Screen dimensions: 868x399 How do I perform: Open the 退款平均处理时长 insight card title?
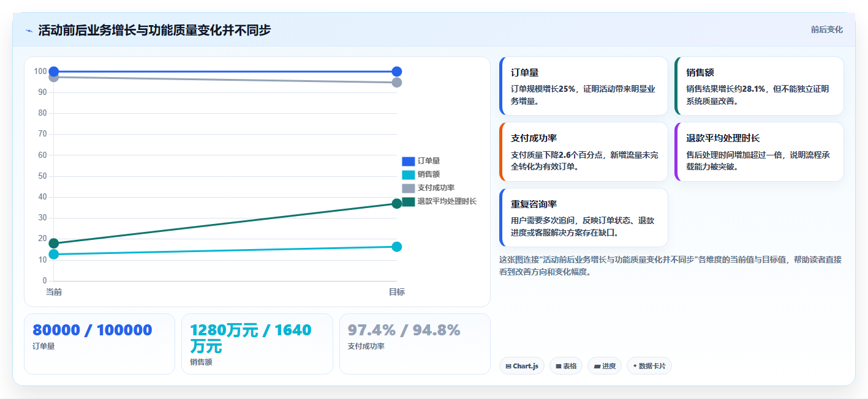point(723,138)
